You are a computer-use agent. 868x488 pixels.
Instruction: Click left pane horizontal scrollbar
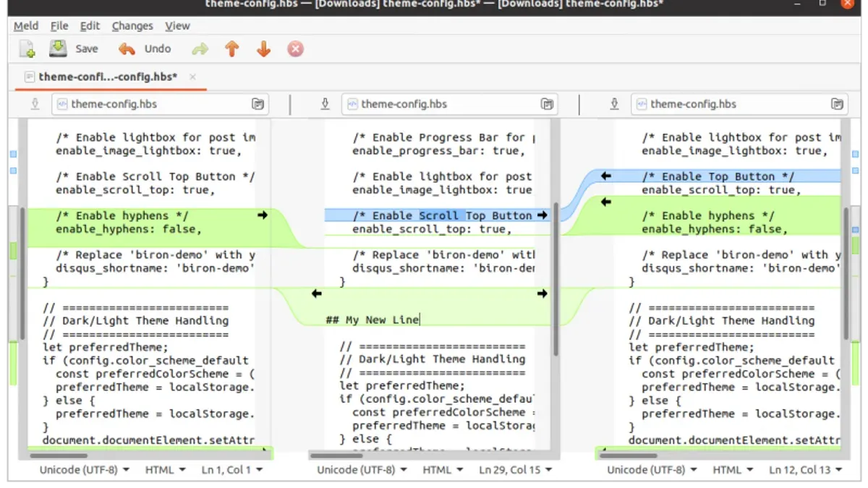[59, 455]
